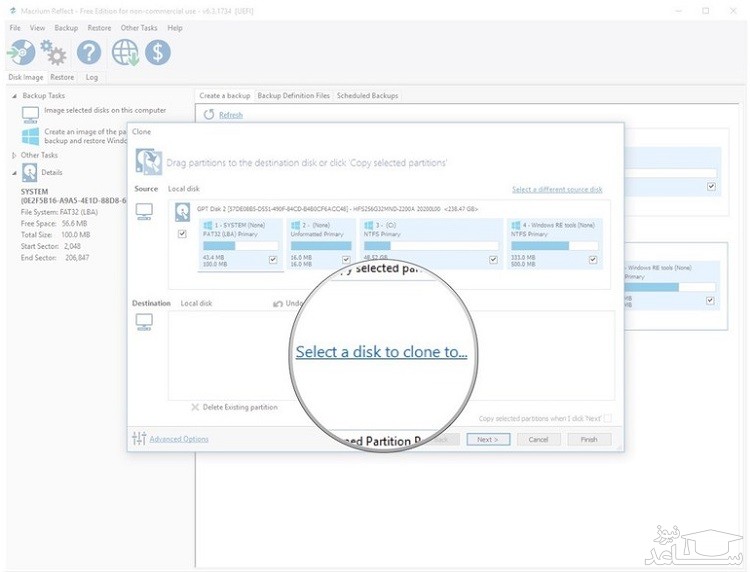
Task: Click the globe update check icon
Action: click(x=125, y=53)
